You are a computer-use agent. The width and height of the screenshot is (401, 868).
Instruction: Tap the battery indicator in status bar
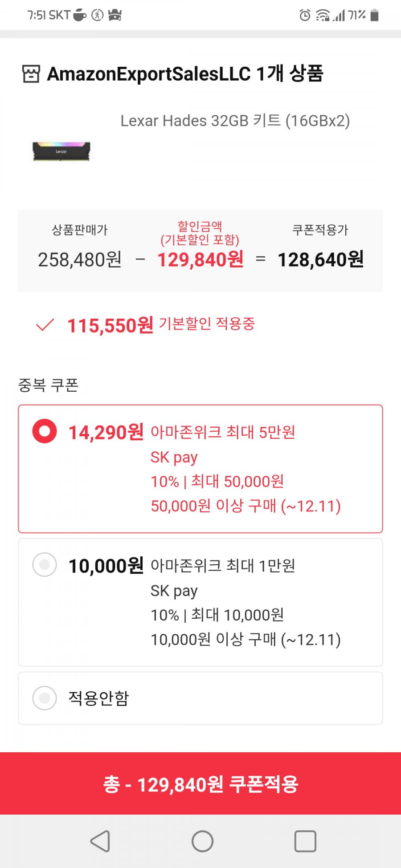click(x=375, y=16)
